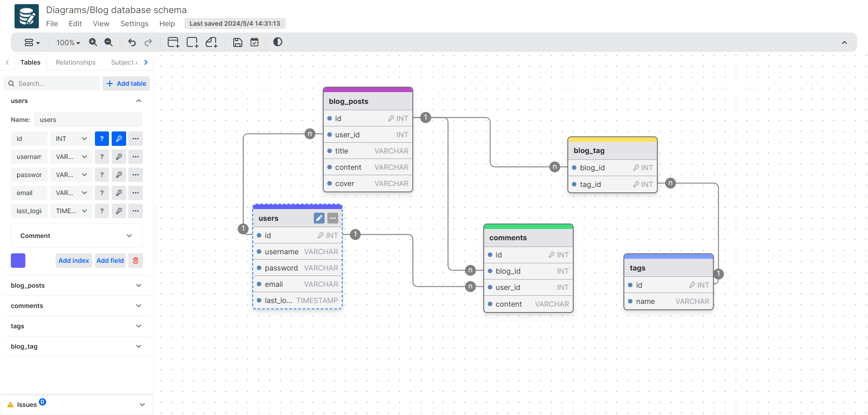Toggle nullable on the id field
Screen dimensions: 868x415
102,139
